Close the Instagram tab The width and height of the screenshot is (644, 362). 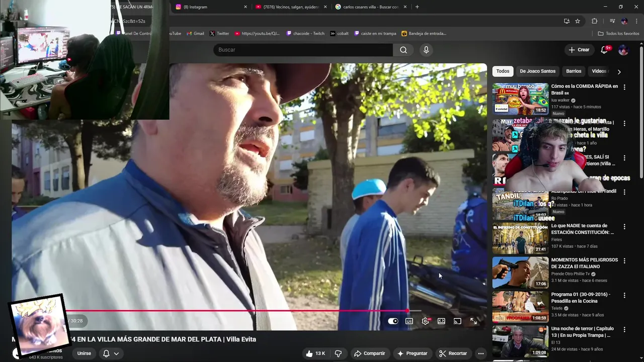pyautogui.click(x=246, y=7)
